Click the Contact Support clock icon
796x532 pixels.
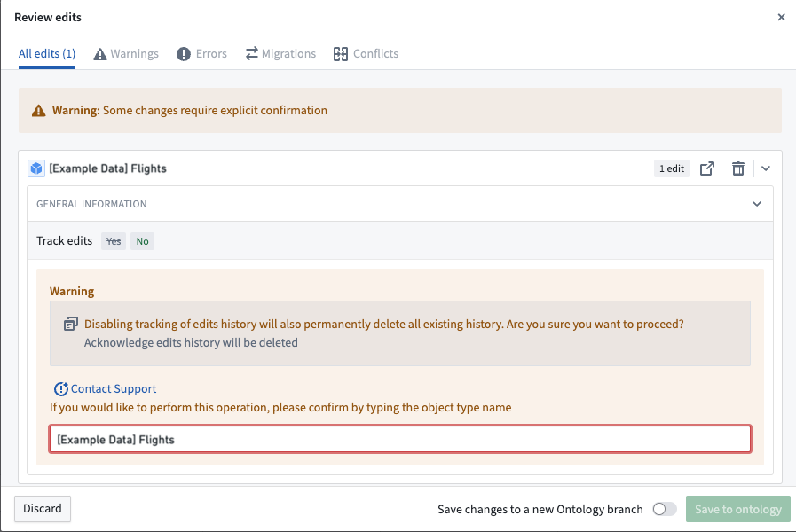[61, 389]
